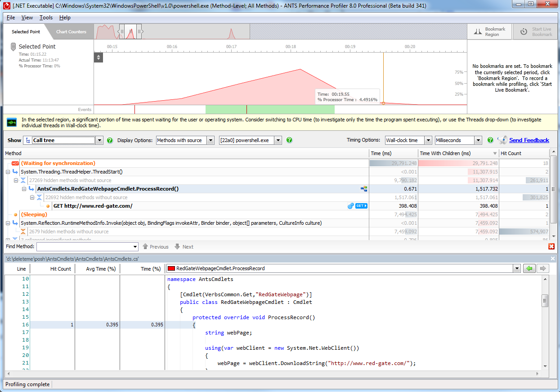
Task: Collapse the System.Reflection.RuntimeMethodInfo.Invoke node
Action: pyautogui.click(x=8, y=223)
